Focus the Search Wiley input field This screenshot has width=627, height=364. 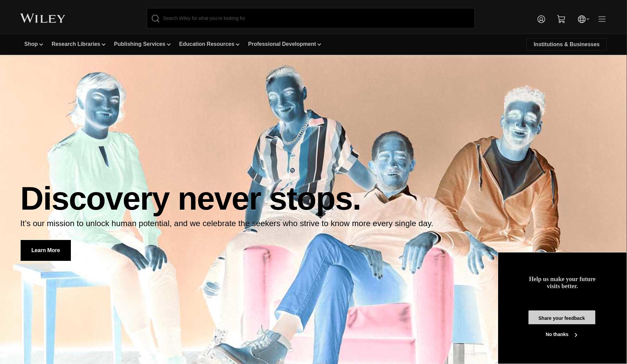[x=311, y=18]
